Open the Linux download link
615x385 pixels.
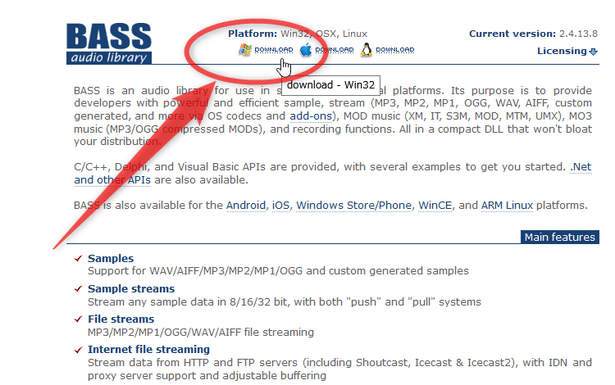pos(395,50)
